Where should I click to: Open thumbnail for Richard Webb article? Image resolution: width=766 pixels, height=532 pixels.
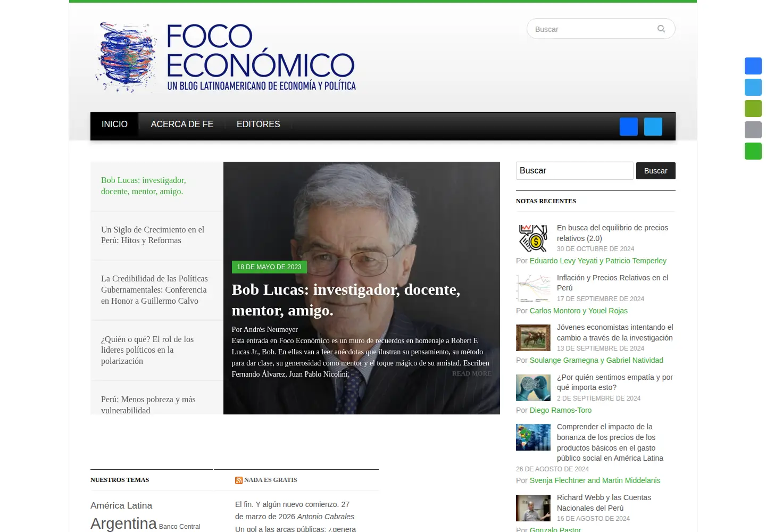(x=533, y=508)
